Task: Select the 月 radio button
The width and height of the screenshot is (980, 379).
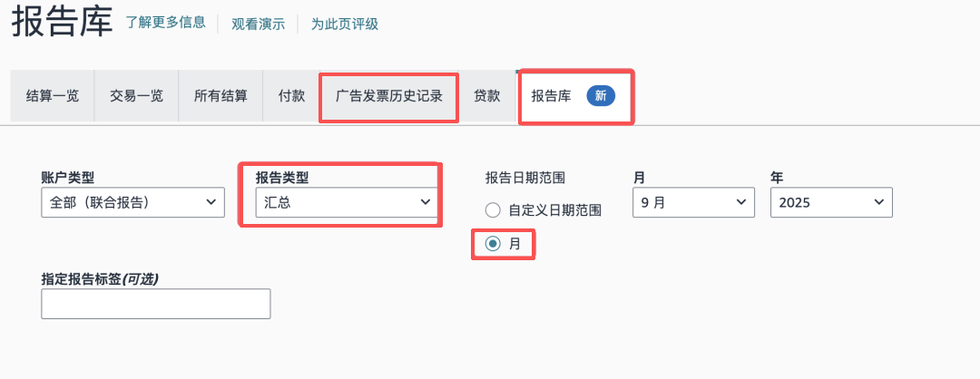Action: (493, 243)
